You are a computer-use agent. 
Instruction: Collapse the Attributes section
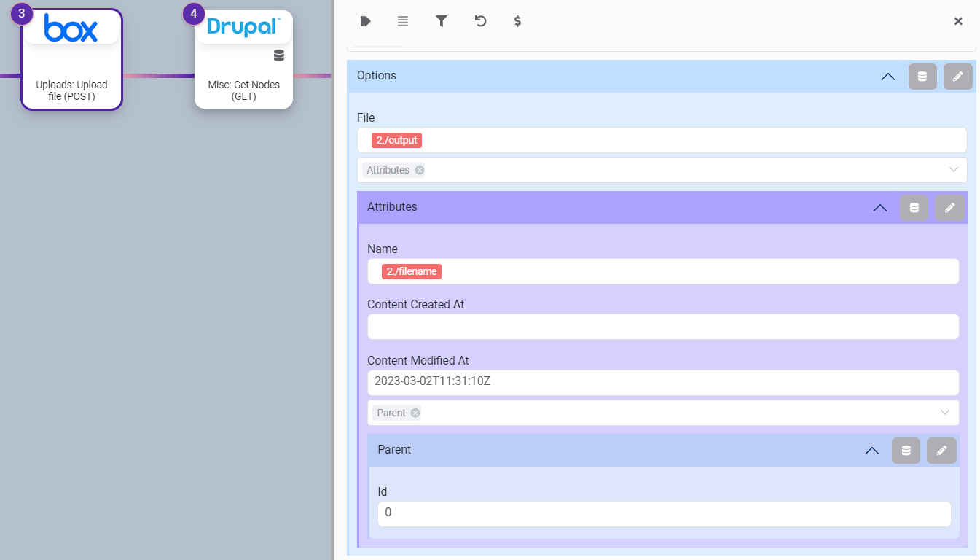(x=879, y=208)
